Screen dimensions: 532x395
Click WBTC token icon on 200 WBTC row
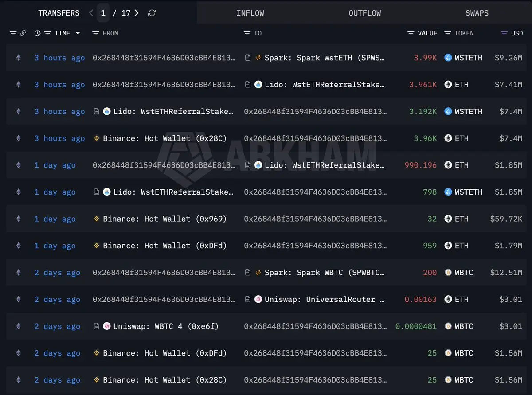(448, 272)
